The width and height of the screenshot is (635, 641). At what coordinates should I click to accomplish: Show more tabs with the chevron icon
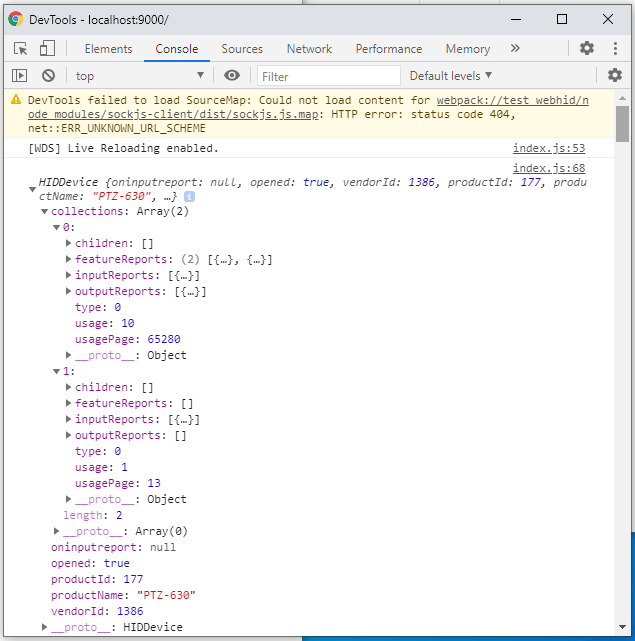pos(515,48)
